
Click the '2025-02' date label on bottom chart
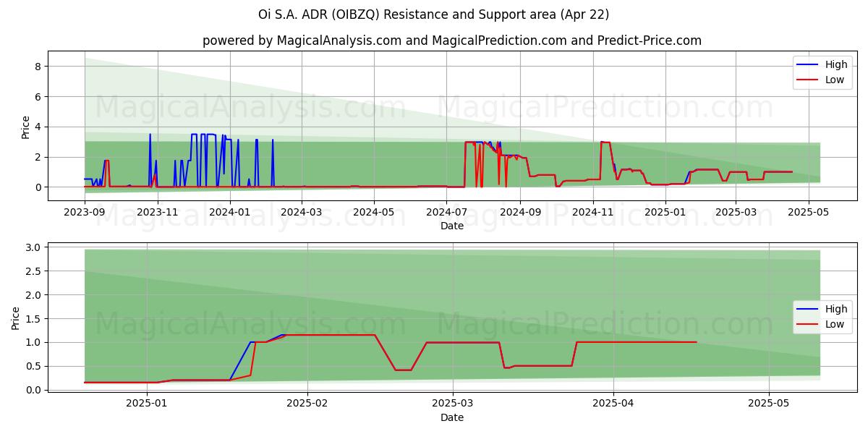click(307, 404)
